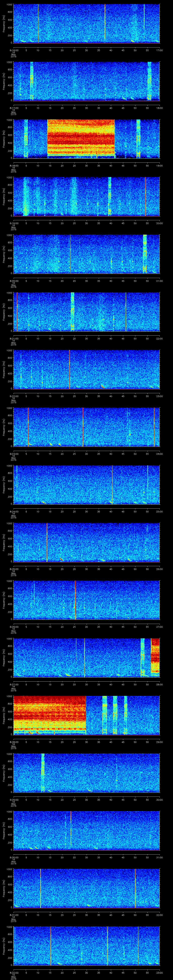This screenshot has width=173, height=980.
Task: Select the spectrogram starting at 8:23:00
Action: 86,427
